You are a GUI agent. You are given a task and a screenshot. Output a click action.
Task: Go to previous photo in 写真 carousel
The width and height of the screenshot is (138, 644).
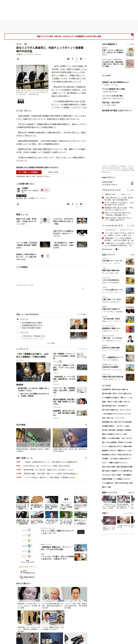coord(103,521)
